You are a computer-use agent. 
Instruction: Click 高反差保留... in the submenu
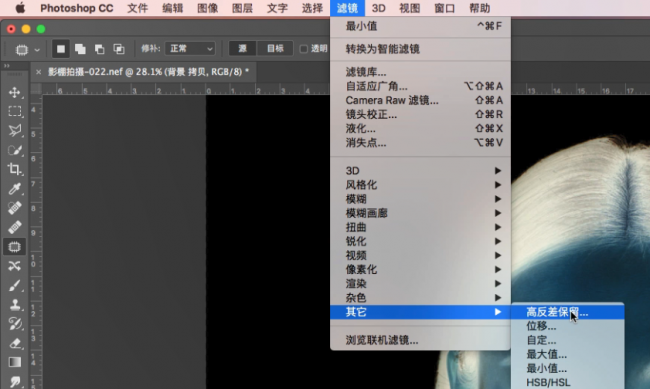pyautogui.click(x=568, y=312)
